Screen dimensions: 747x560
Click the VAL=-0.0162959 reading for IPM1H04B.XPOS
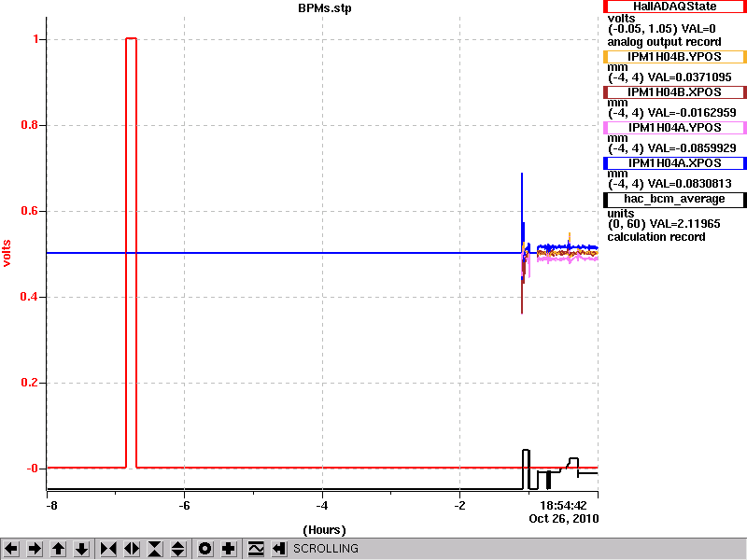point(692,113)
